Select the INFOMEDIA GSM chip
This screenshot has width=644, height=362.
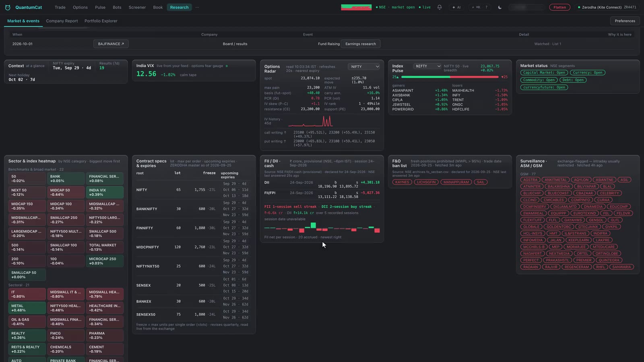click(x=533, y=240)
